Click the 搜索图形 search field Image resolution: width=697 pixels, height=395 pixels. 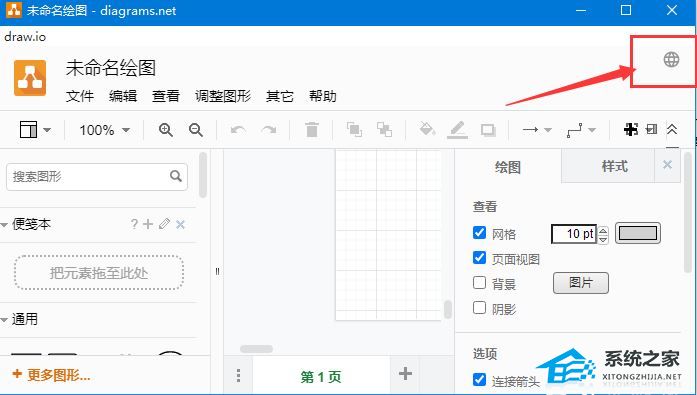pos(97,176)
